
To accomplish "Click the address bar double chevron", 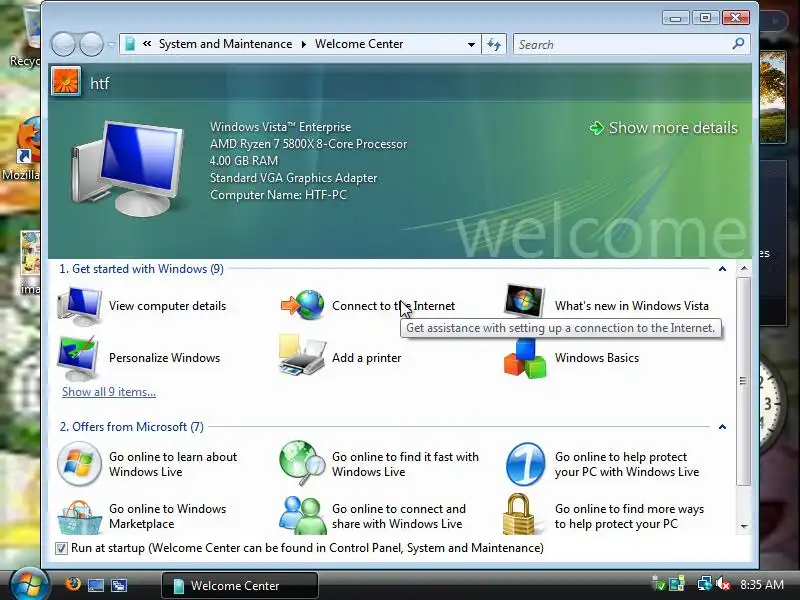I will coord(147,44).
